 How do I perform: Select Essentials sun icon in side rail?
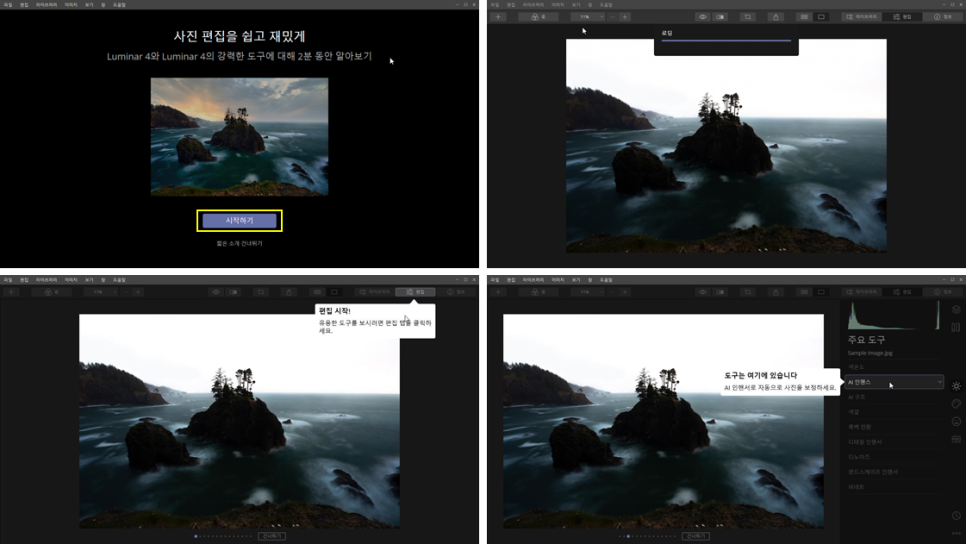956,386
